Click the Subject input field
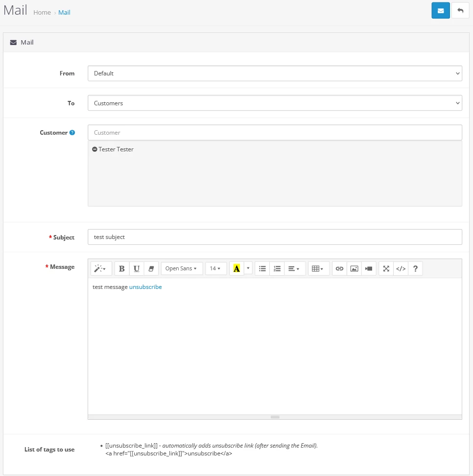The width and height of the screenshot is (473, 476). click(x=275, y=237)
